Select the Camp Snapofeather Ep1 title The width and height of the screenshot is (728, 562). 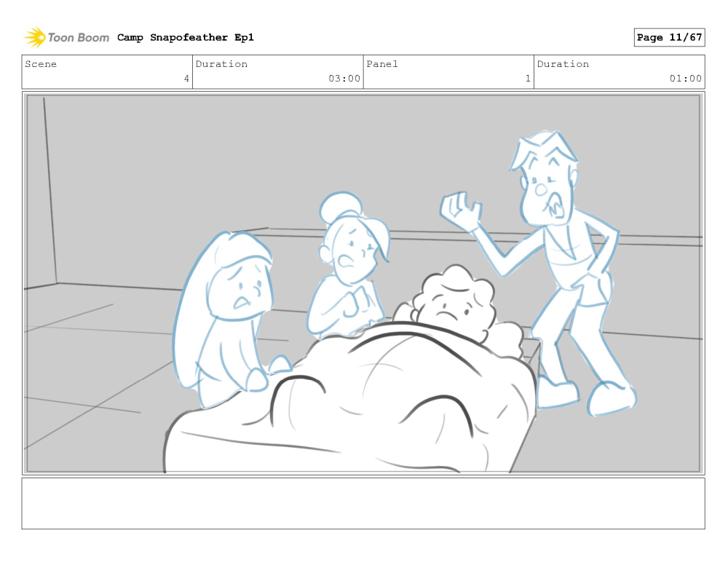pyautogui.click(x=185, y=37)
